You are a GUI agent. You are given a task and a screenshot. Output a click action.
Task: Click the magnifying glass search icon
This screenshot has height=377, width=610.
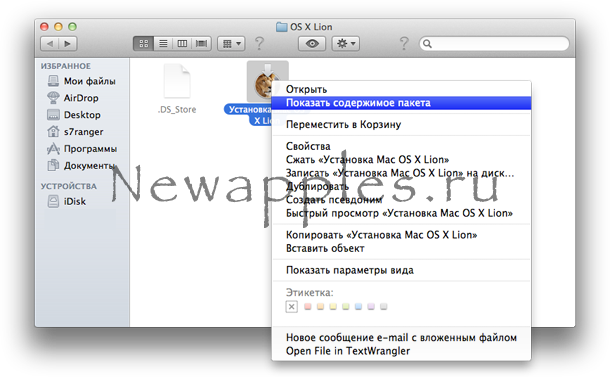pos(427,44)
